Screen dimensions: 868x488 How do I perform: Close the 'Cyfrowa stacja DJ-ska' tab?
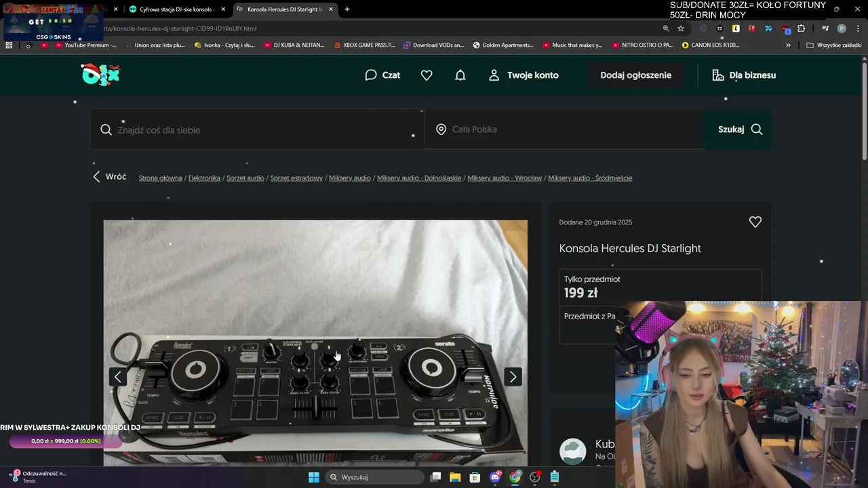(223, 9)
